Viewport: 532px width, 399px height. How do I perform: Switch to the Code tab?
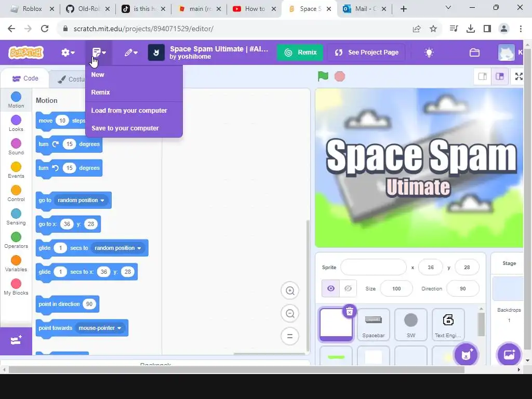click(25, 79)
